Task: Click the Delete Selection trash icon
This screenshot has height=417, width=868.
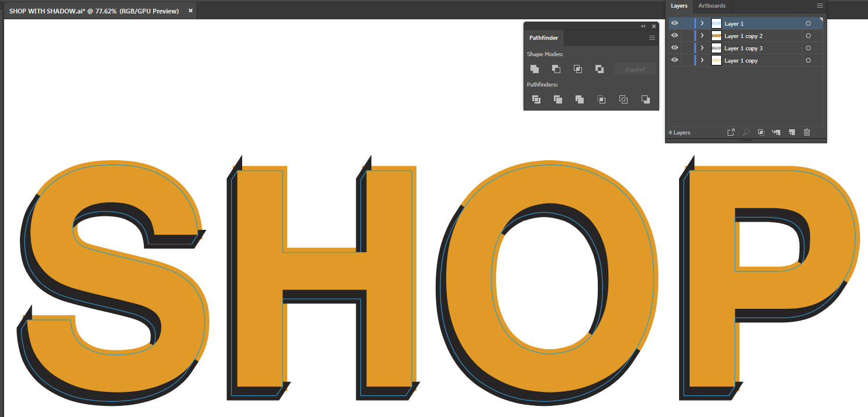Action: tap(807, 133)
